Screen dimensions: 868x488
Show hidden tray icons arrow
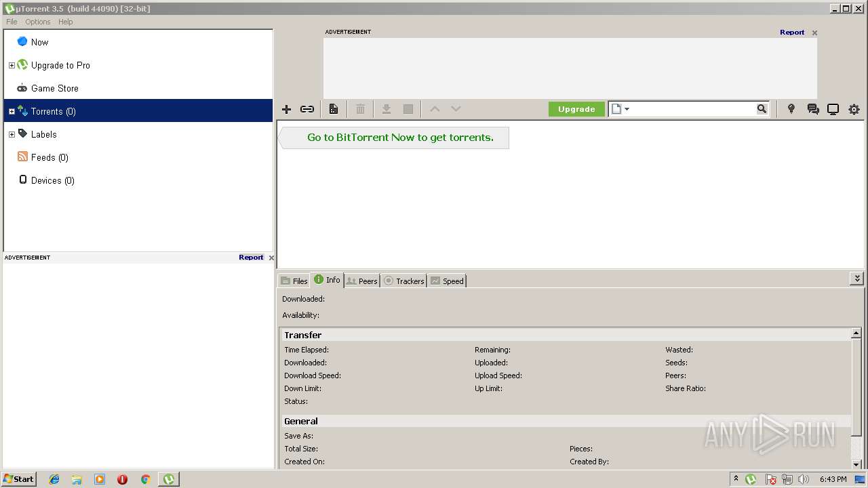coord(736,479)
